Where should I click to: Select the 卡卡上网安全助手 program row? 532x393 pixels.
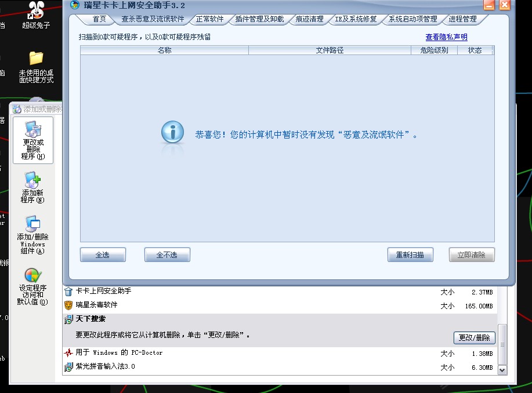[x=280, y=292]
